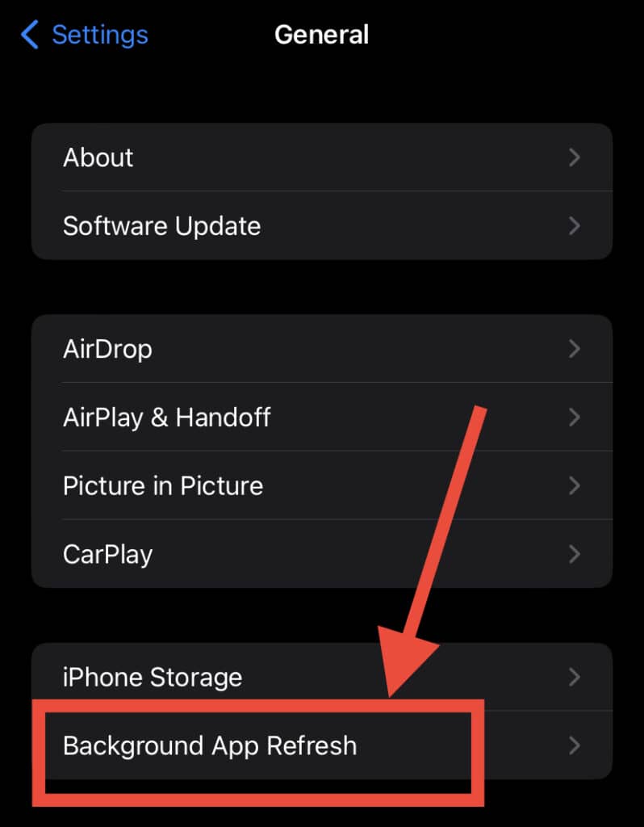Open Background App Refresh
Image resolution: width=644 pixels, height=827 pixels.
322,745
